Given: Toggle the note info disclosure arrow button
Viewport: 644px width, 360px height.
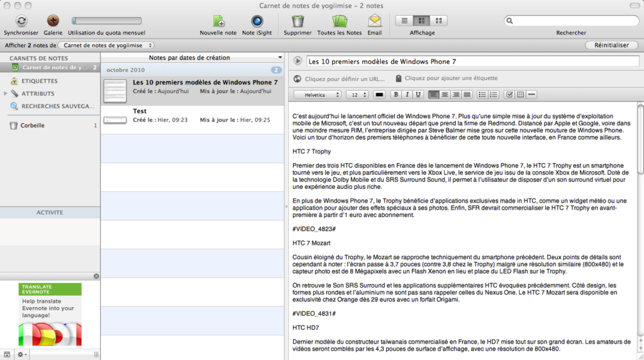Looking at the screenshot, I should click(297, 61).
